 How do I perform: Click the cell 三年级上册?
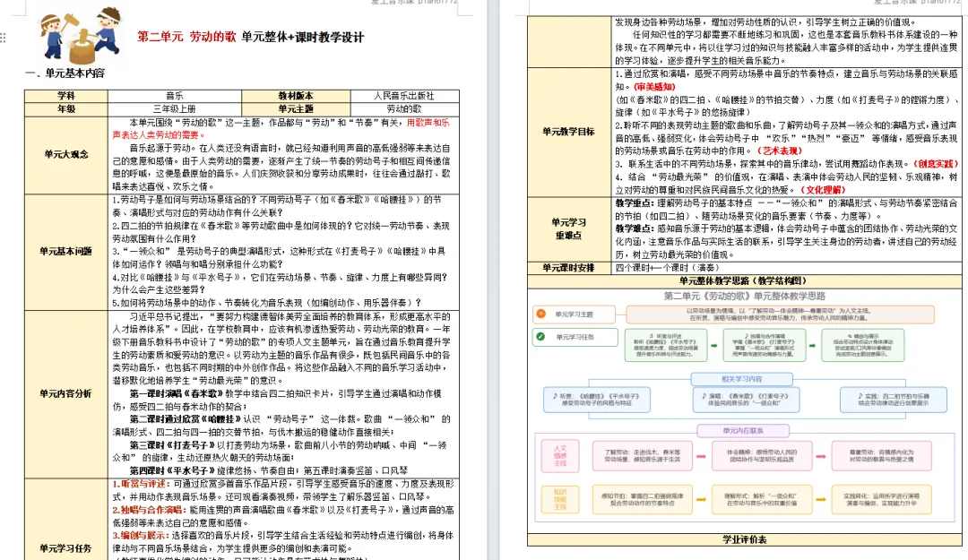tap(175, 108)
